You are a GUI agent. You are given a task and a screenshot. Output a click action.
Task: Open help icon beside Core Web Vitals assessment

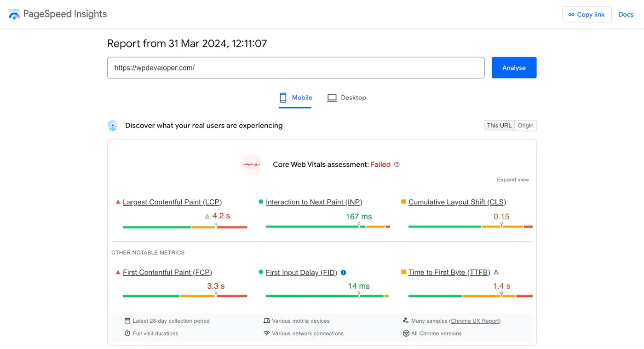click(x=397, y=164)
